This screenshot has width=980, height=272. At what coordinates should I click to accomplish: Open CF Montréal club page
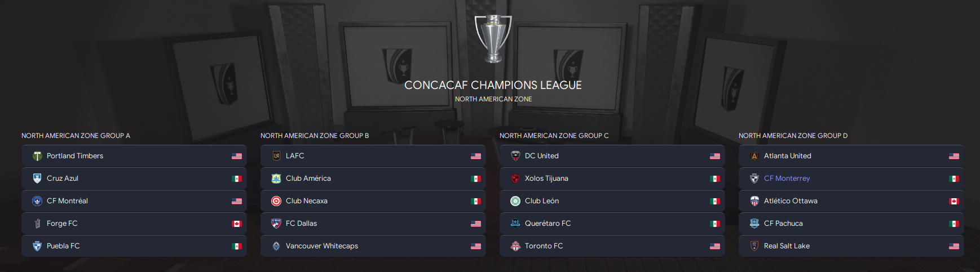point(67,201)
